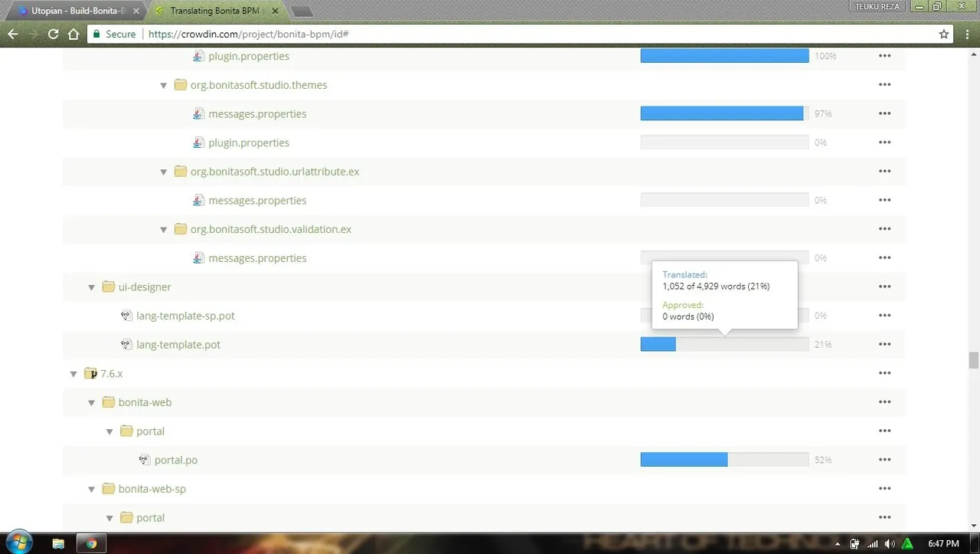Open the three-dot menu for the bonita-web-sp row

tap(884, 488)
